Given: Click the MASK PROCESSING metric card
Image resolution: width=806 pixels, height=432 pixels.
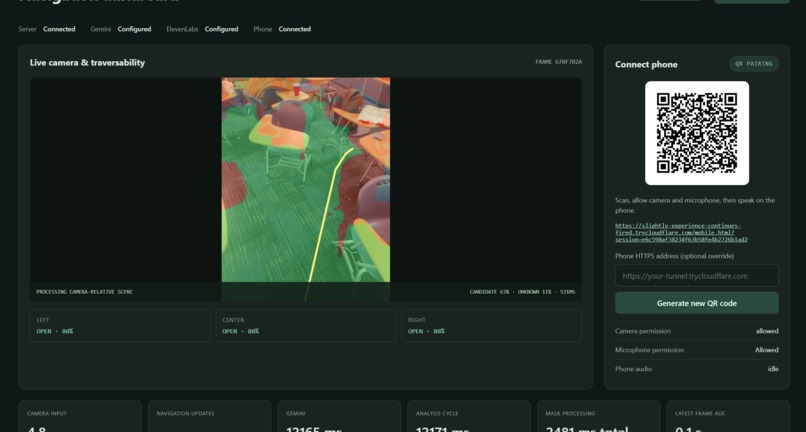Looking at the screenshot, I should (x=598, y=416).
